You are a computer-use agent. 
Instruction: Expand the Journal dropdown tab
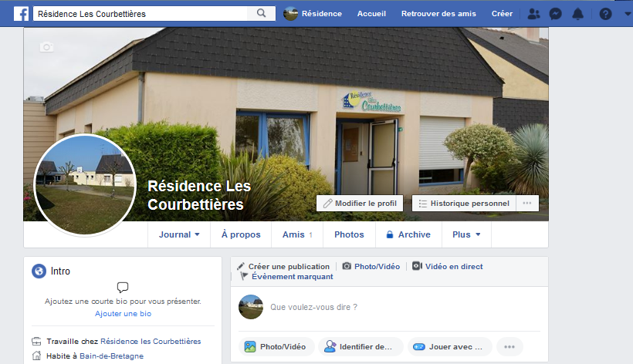[x=179, y=234]
